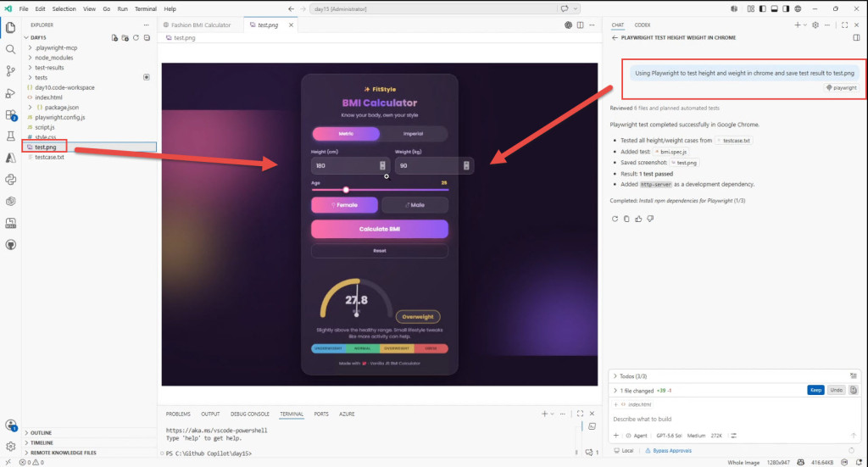
Task: Toggle the secondary side bar layout
Action: 786,8
